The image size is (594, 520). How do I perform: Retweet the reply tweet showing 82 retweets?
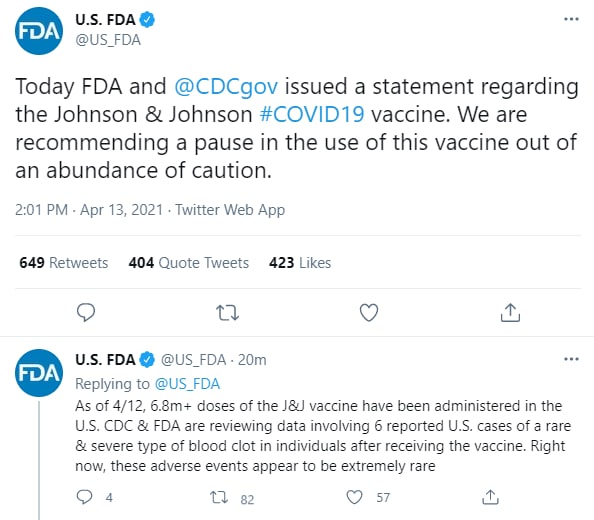(x=219, y=497)
